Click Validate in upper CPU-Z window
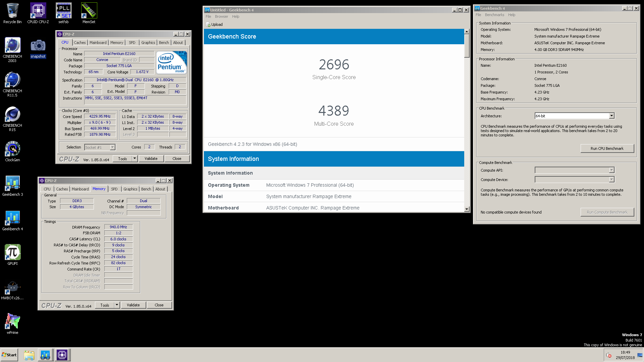Screen dimensions: 644x362 point(151,159)
